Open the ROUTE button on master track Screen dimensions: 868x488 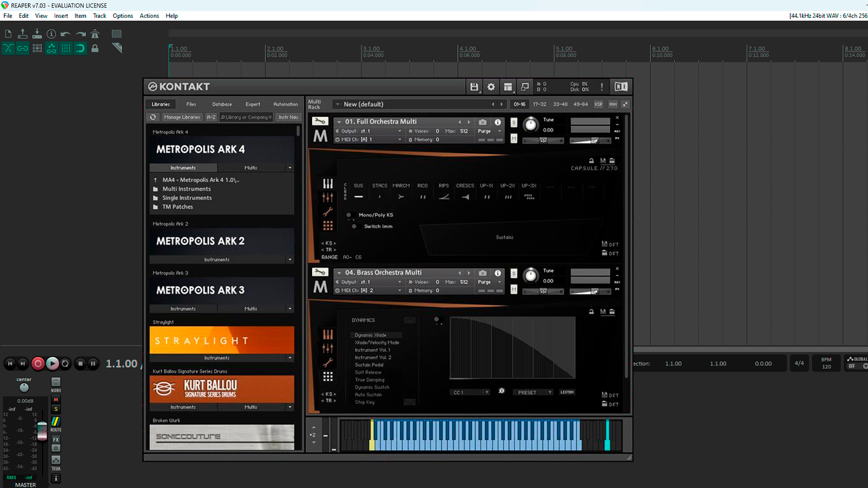56,422
